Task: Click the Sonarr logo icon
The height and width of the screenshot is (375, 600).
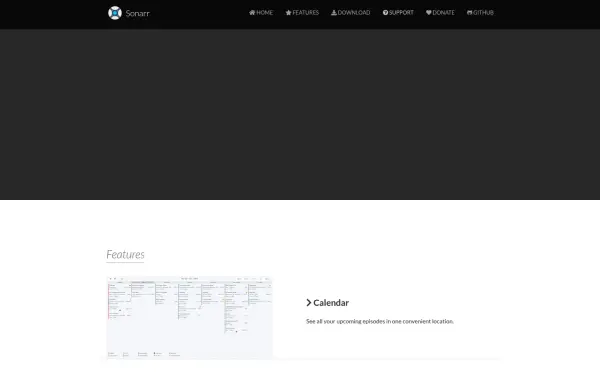Action: click(115, 13)
